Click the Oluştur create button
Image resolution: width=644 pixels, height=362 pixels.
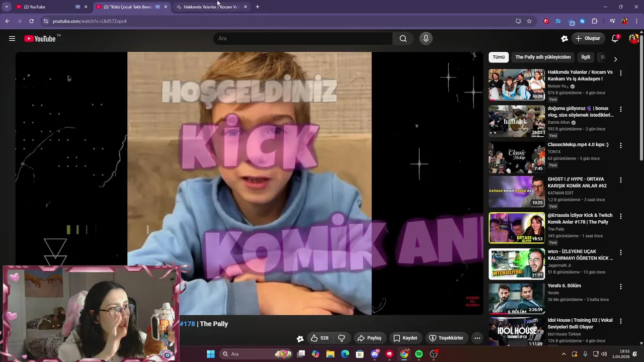[588, 39]
